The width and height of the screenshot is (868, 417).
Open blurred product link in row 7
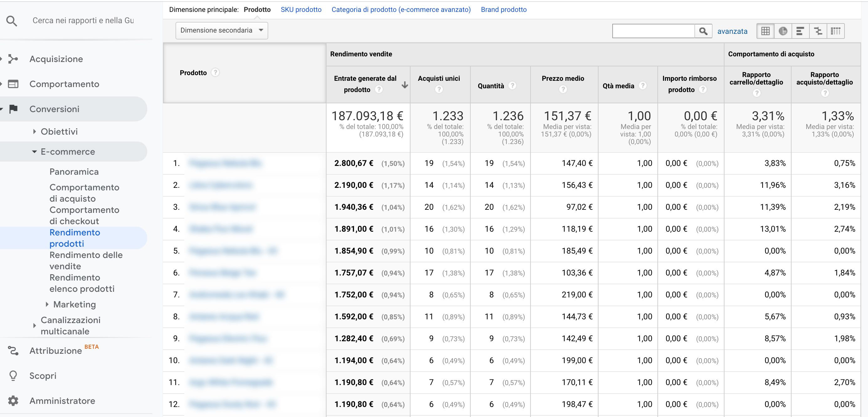237,295
